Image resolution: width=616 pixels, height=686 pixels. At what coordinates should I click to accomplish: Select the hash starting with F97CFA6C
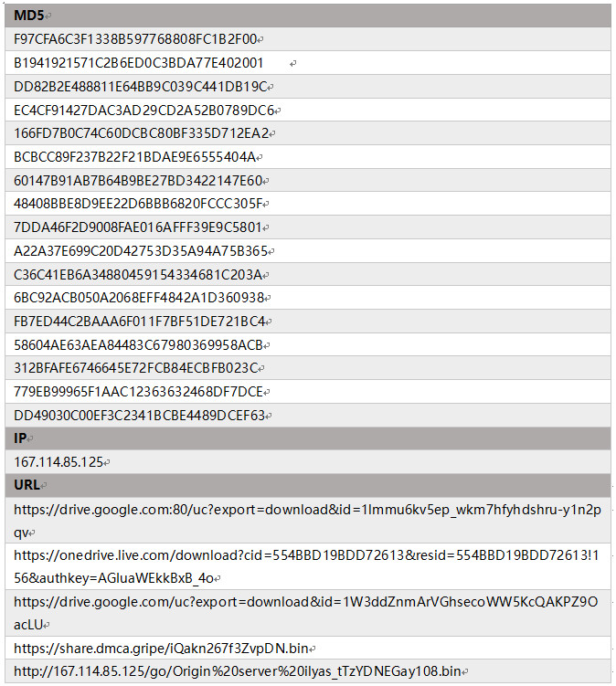(x=136, y=39)
